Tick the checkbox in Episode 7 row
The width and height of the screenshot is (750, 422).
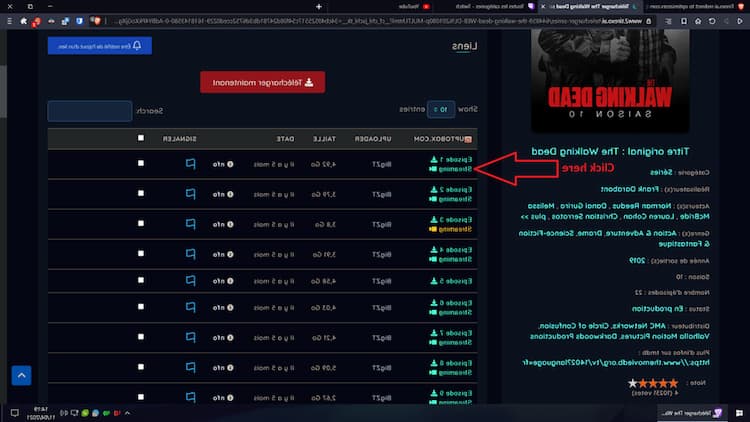click(141, 337)
